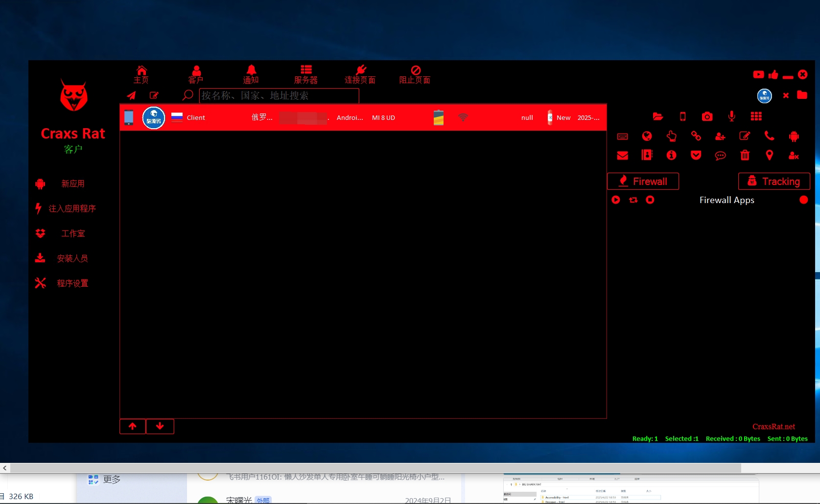Click the telephone handset icon
820x504 pixels.
coord(770,136)
